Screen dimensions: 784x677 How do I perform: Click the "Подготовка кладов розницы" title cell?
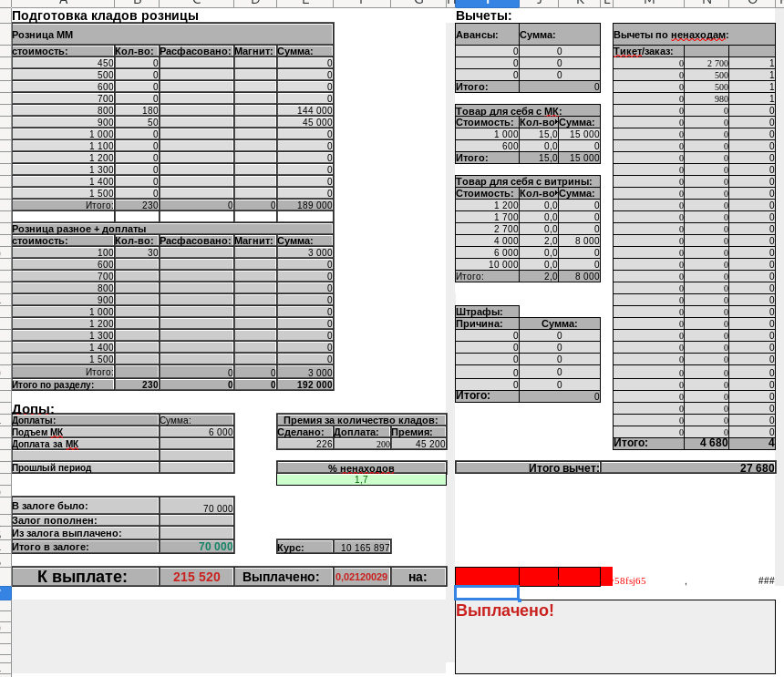point(105,15)
